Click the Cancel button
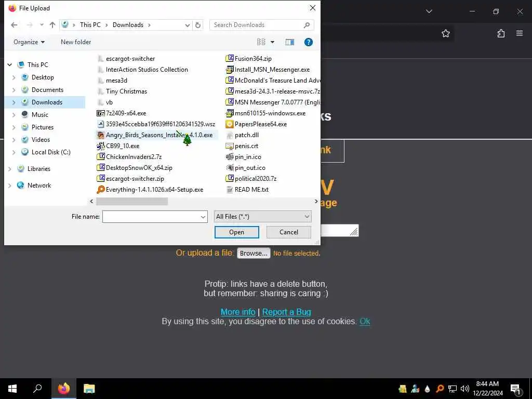The image size is (532, 399). [289, 232]
